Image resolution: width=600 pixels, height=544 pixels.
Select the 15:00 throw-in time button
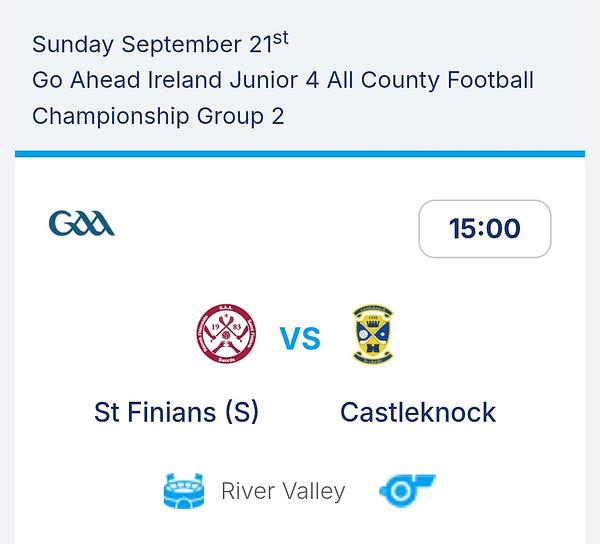pos(484,229)
